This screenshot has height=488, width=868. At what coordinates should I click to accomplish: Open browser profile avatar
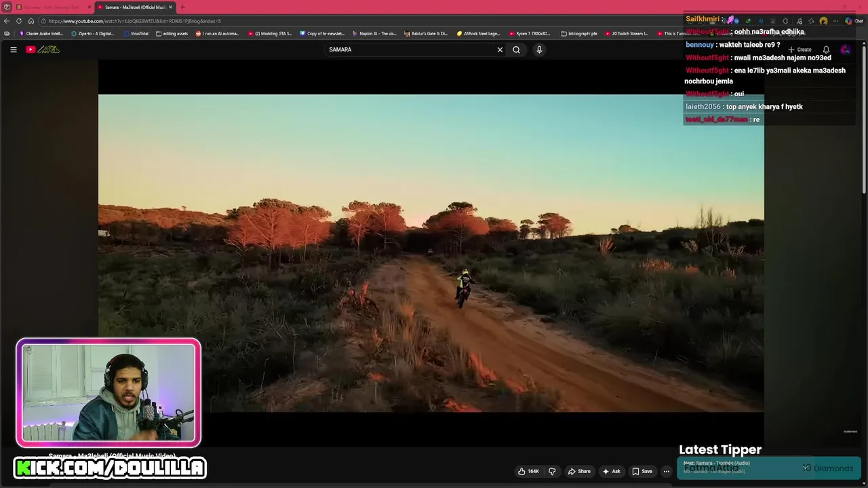(823, 21)
